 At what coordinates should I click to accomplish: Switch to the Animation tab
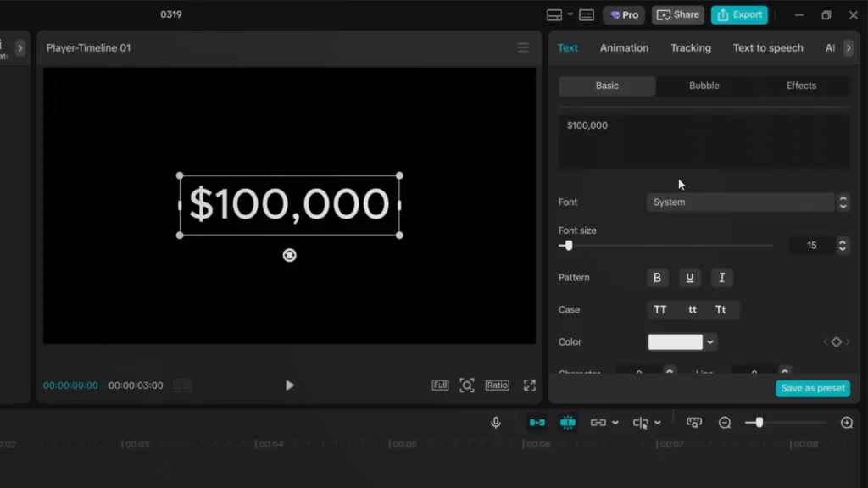click(x=624, y=48)
